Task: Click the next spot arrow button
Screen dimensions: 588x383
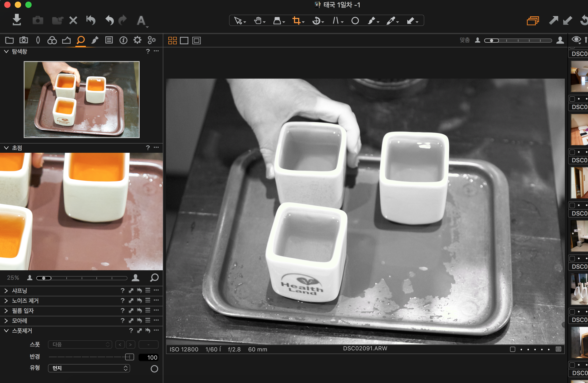Action: click(130, 345)
